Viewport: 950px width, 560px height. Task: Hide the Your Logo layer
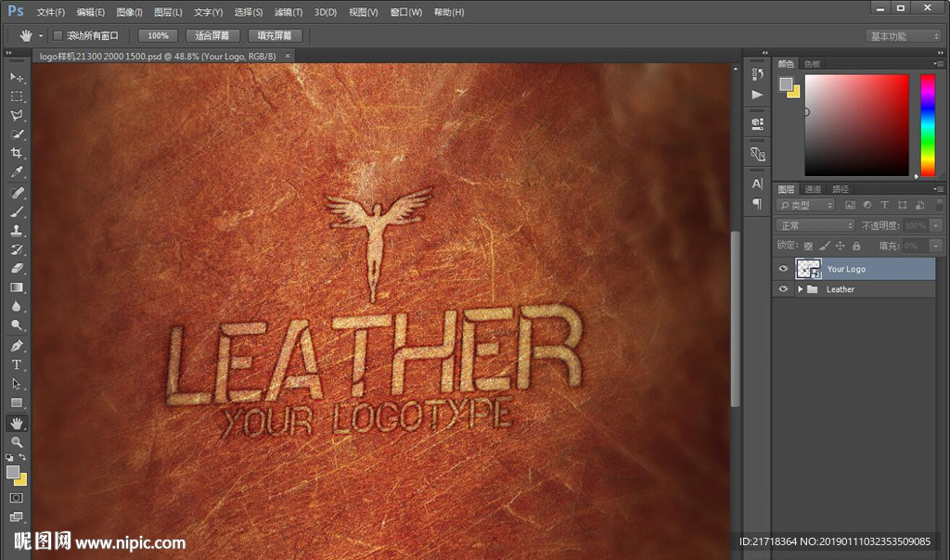tap(783, 269)
